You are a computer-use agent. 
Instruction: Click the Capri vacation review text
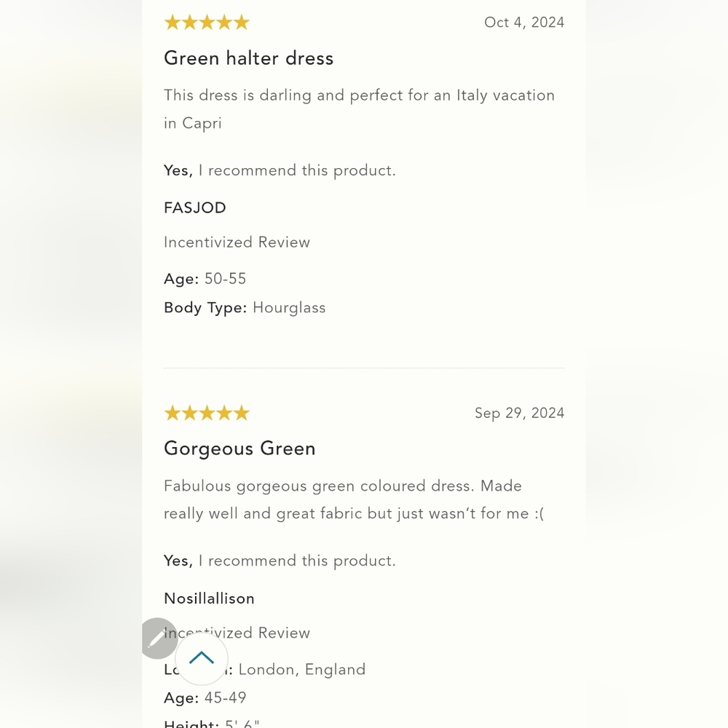coord(360,109)
